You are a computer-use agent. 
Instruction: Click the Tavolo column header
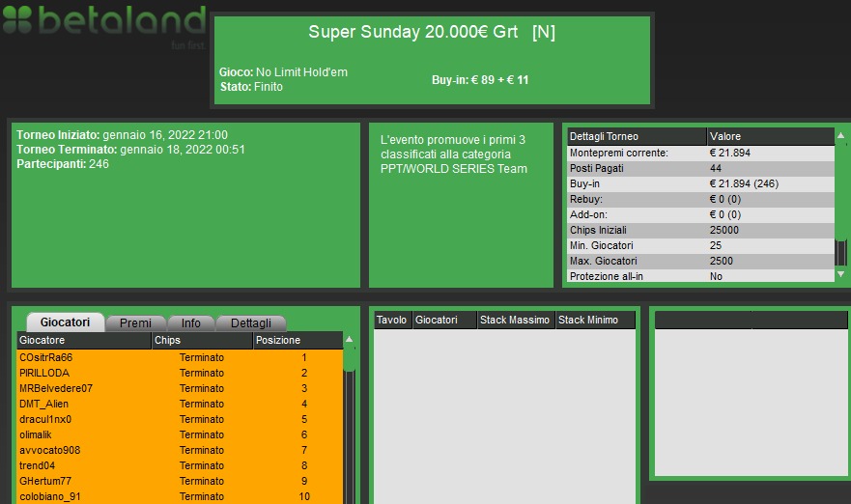391,320
